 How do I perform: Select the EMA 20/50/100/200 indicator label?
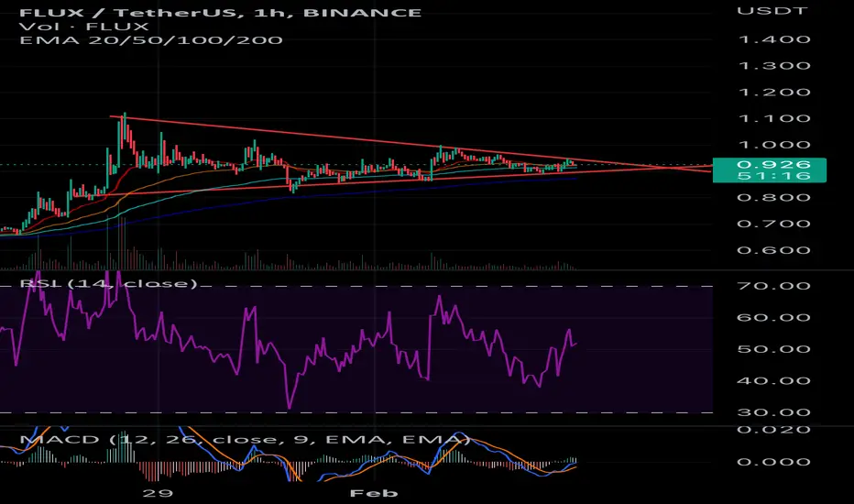tap(151, 40)
